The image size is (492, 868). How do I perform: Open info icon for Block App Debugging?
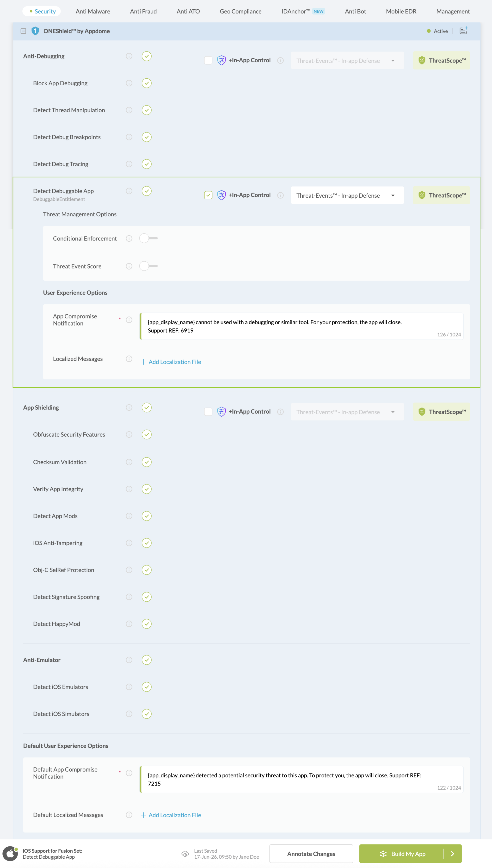(129, 83)
